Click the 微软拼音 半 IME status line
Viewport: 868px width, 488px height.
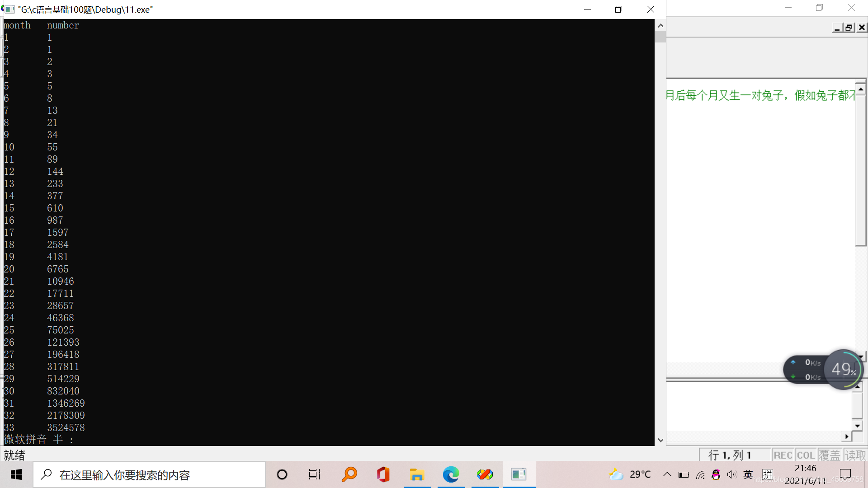(39, 439)
